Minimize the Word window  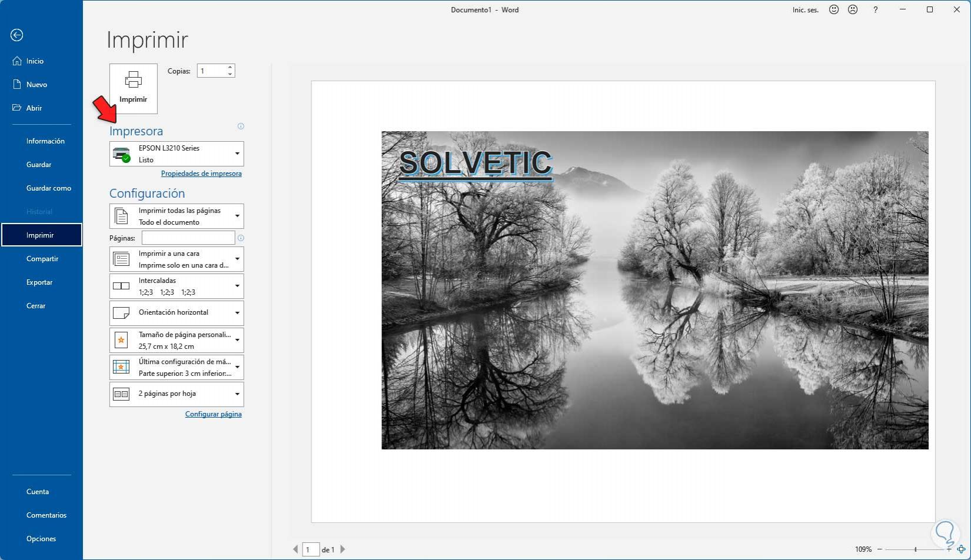point(903,9)
